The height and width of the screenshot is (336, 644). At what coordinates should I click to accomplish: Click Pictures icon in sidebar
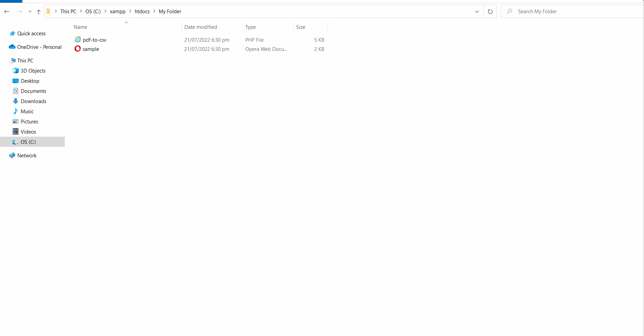click(16, 121)
